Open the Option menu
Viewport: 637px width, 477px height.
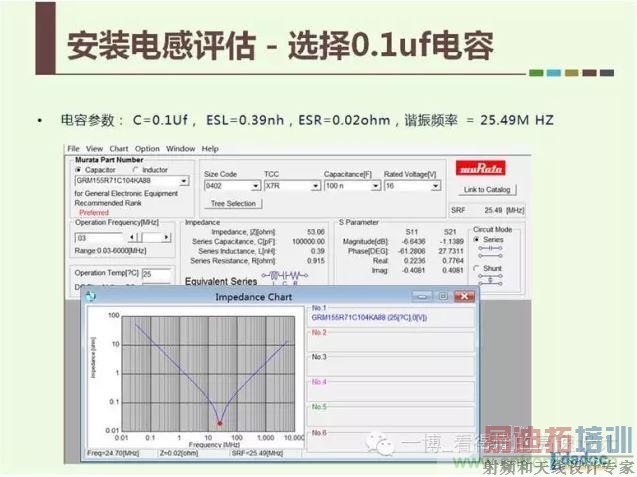pos(147,149)
